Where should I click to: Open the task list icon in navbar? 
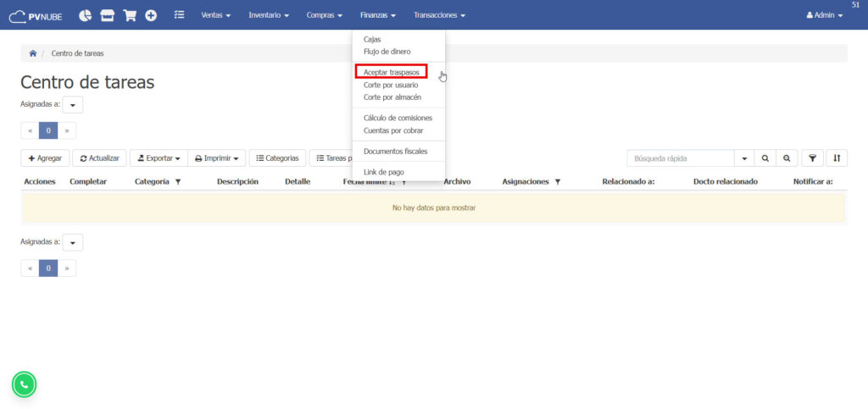tap(179, 15)
